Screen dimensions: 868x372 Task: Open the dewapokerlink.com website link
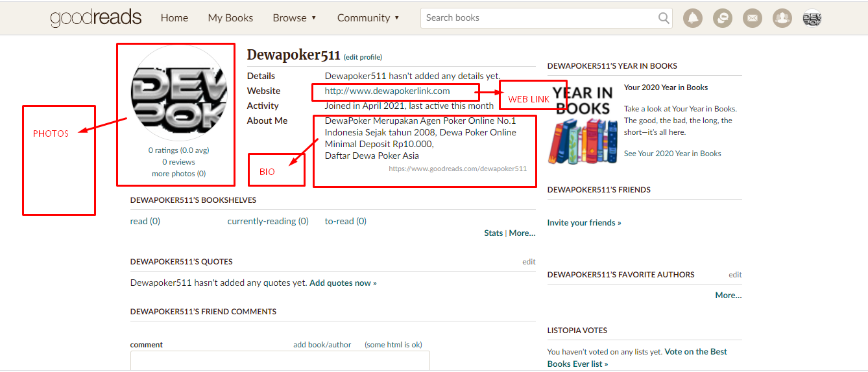387,91
